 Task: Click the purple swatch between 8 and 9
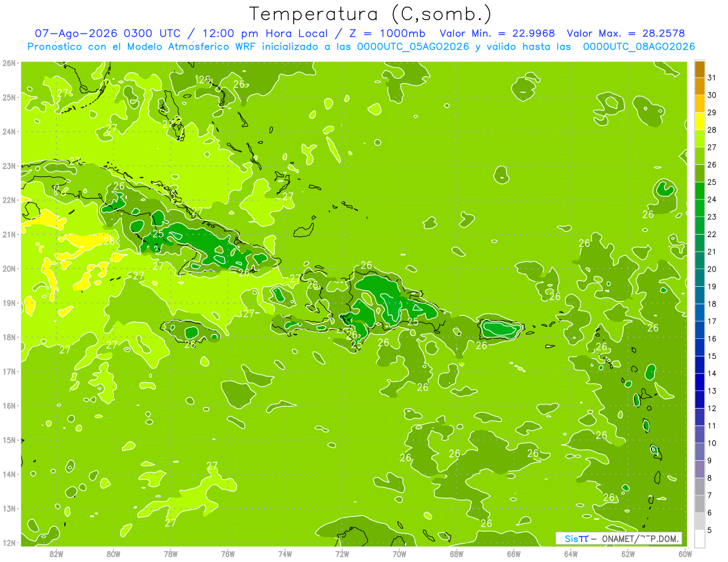(699, 469)
